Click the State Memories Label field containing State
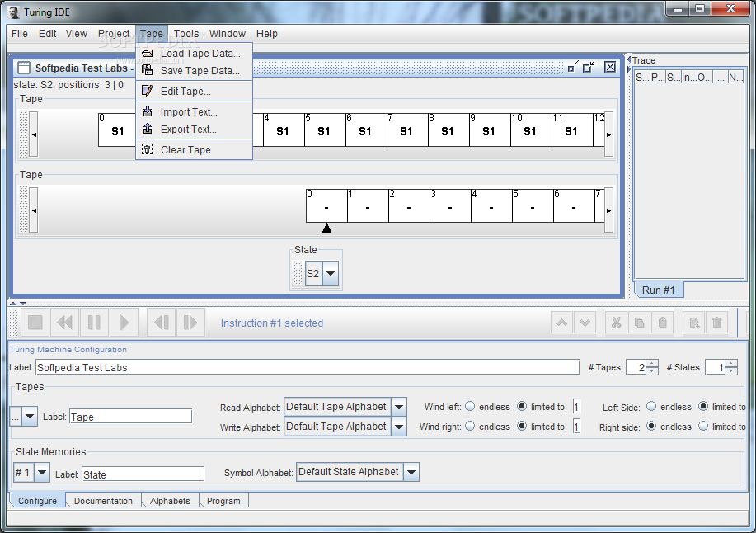Image resolution: width=756 pixels, height=533 pixels. click(143, 474)
